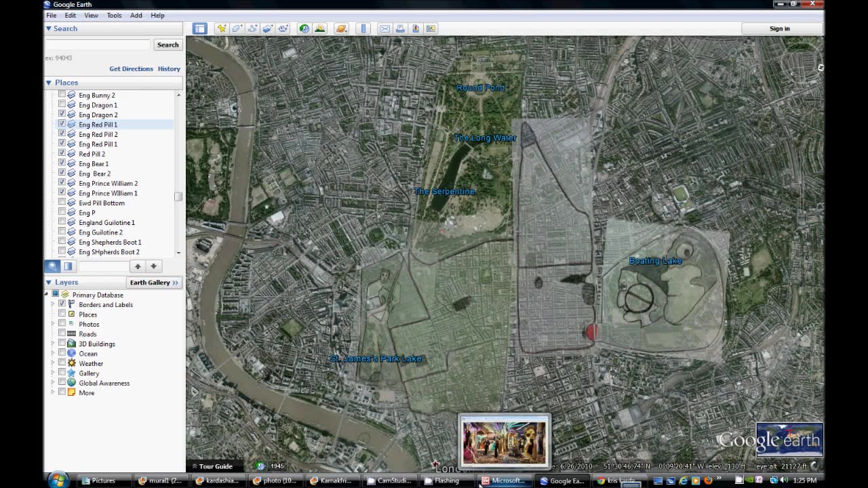Viewport: 868px width, 488px height.
Task: Add a polygon using the toolbar icon
Action: click(237, 28)
